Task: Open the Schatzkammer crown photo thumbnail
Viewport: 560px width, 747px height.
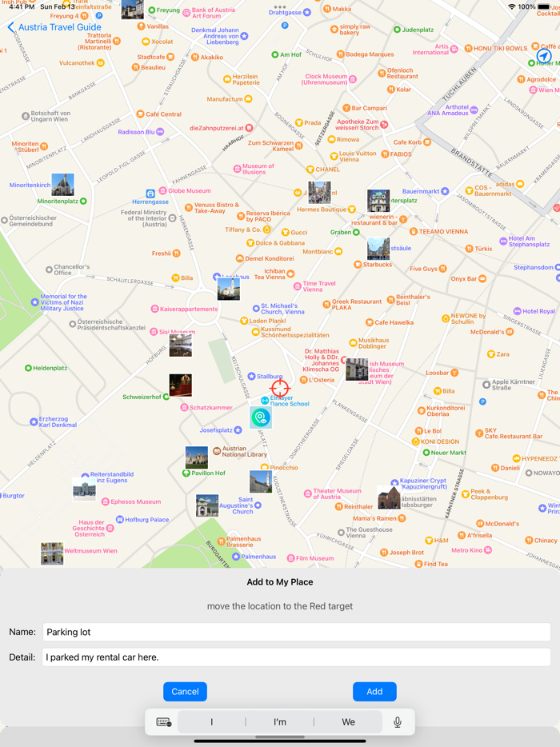Action: 180,385
